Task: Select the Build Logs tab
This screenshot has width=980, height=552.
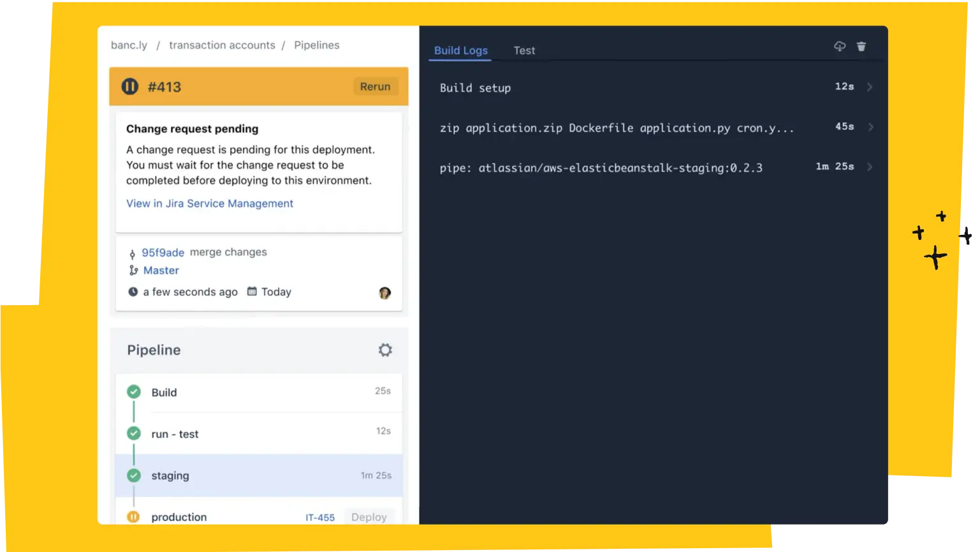Action: (460, 50)
